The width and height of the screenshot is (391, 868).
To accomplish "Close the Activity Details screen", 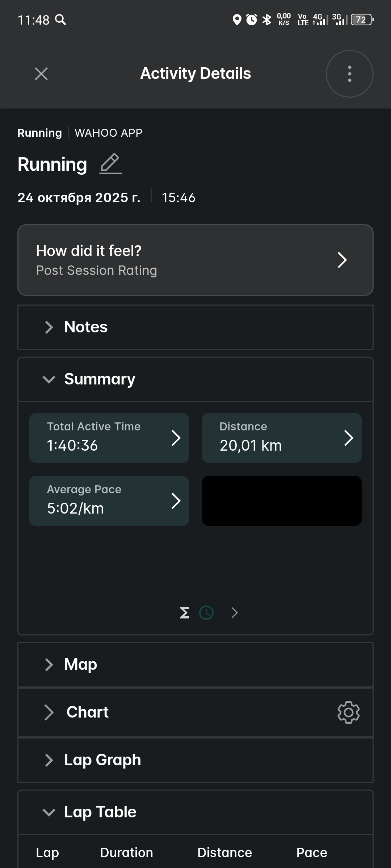I will pos(41,74).
